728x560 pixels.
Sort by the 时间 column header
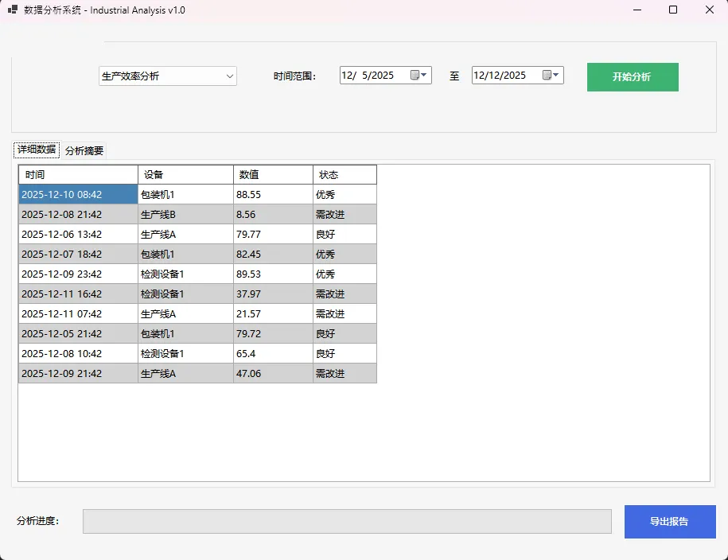click(x=78, y=175)
